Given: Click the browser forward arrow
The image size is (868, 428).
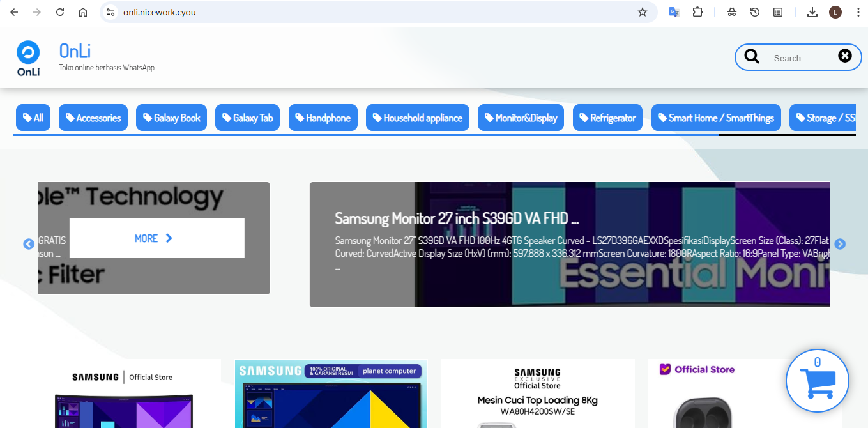Looking at the screenshot, I should [x=37, y=12].
